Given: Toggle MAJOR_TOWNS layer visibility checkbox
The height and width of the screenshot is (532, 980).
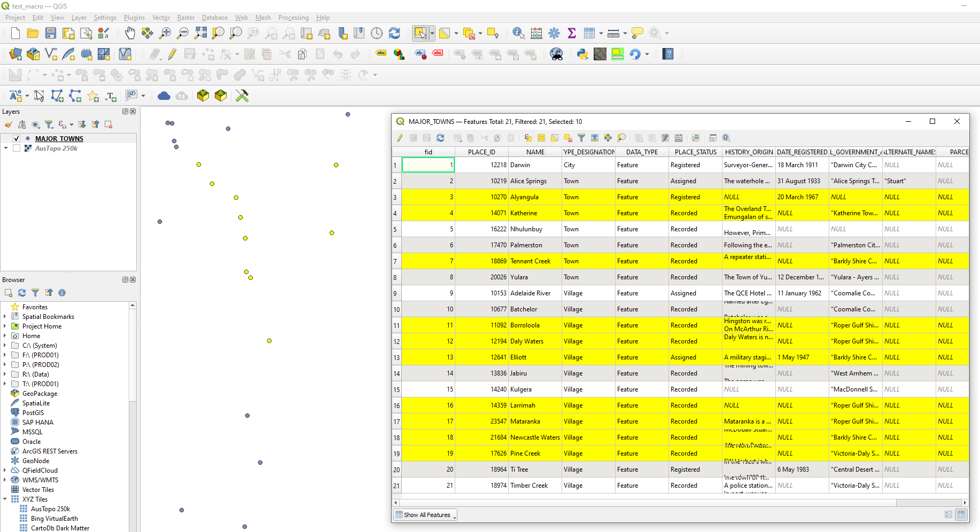Looking at the screenshot, I should (x=17, y=138).
